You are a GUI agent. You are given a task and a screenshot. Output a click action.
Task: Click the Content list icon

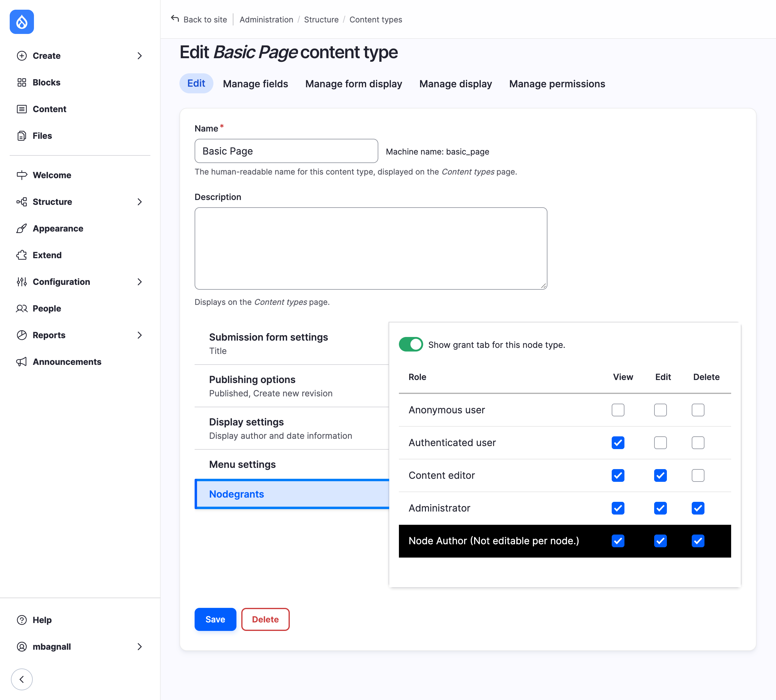click(22, 109)
